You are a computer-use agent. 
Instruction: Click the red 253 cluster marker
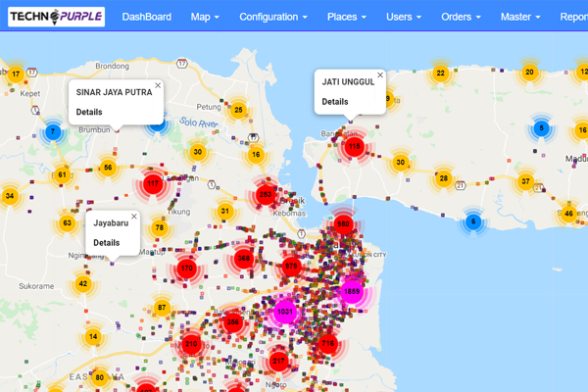click(x=266, y=194)
